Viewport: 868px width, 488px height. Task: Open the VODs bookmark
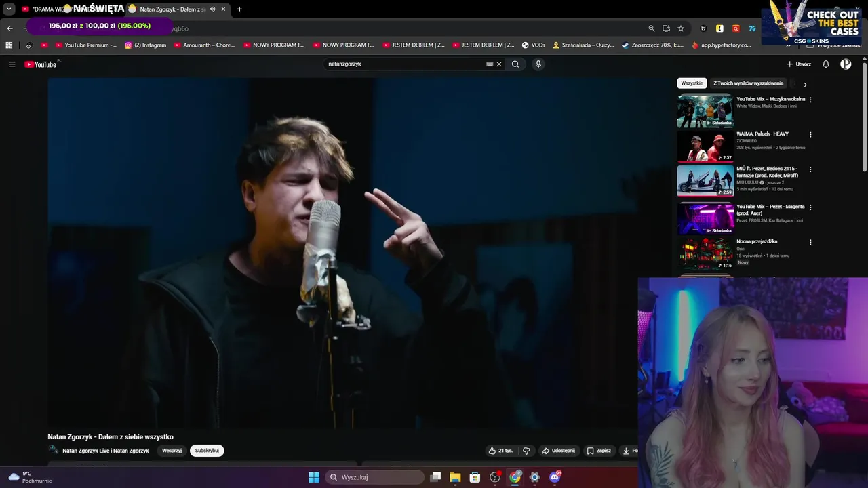pos(533,45)
